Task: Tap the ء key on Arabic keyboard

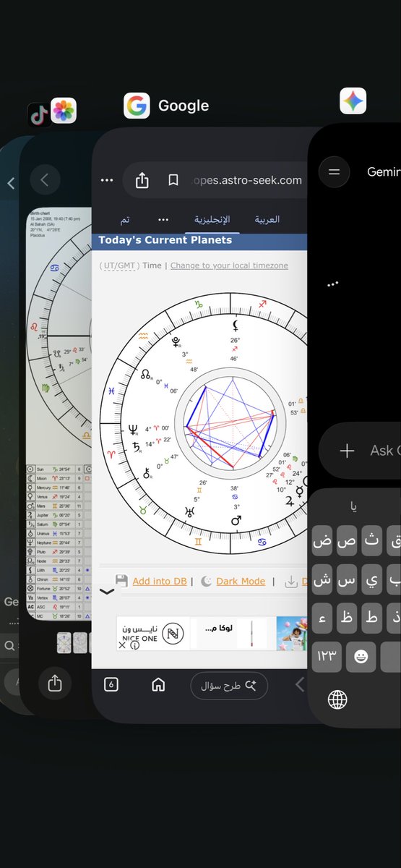Action: 322,618
